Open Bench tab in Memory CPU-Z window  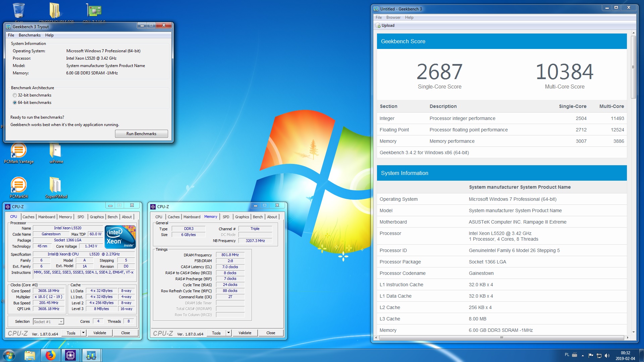point(258,217)
